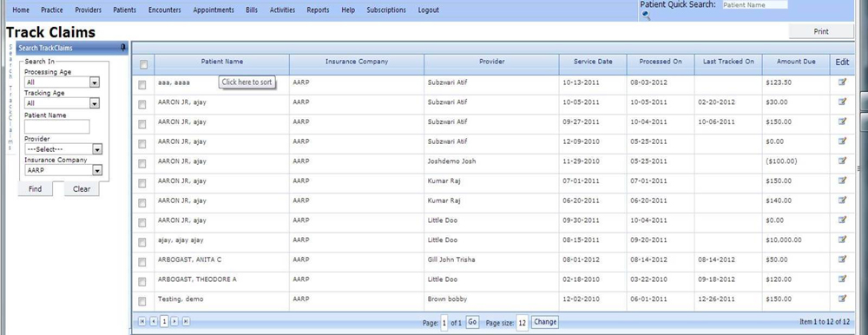Select all rows with header checkbox
Viewport: 868px width, 335px height.
coord(143,65)
